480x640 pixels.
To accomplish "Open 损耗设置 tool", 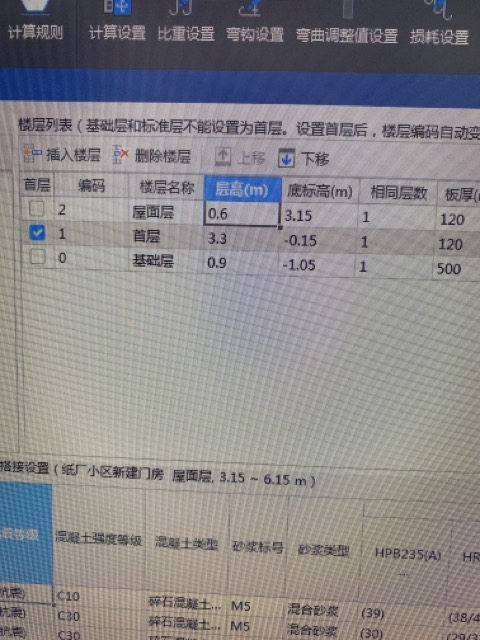I will point(440,24).
